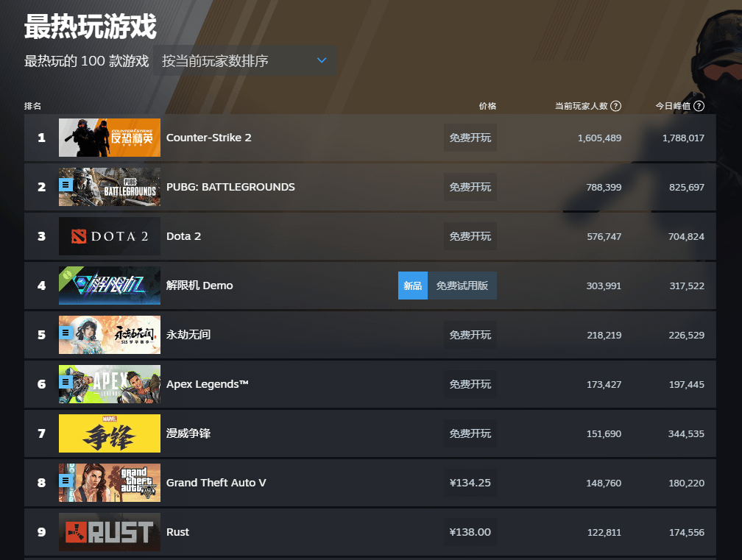Select current player count 303,991
This screenshot has width=742, height=560.
[x=604, y=286]
